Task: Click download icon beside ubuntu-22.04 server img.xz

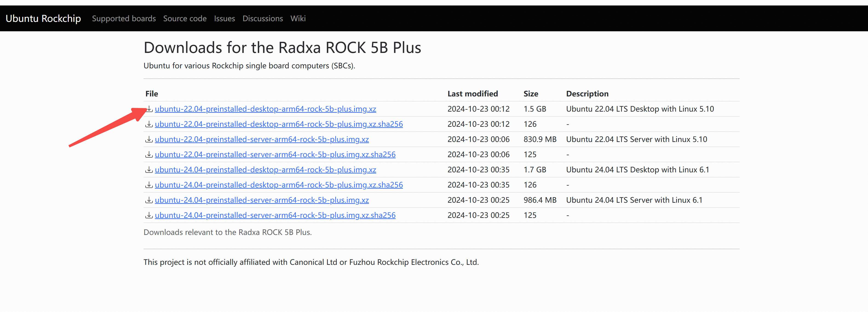Action: pos(149,139)
